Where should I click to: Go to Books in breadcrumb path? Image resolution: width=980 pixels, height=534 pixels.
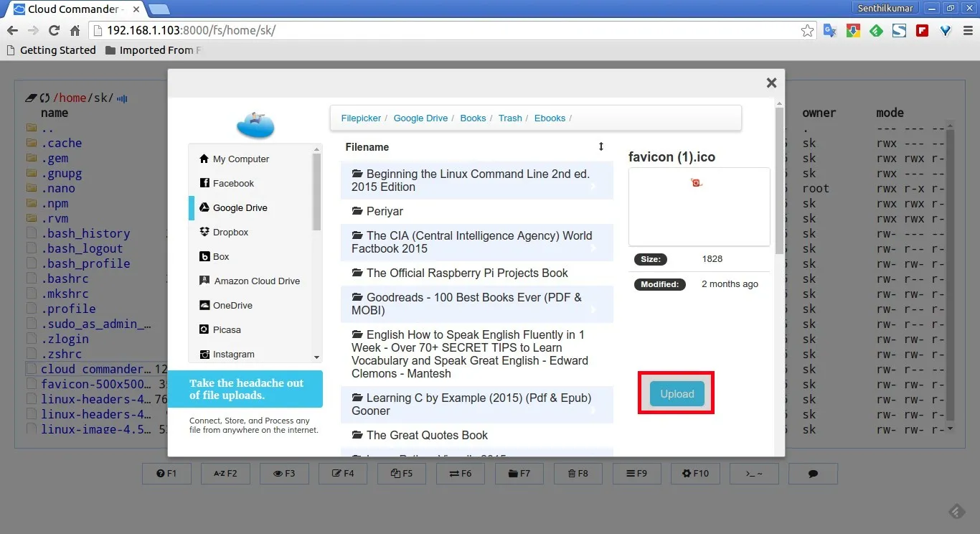(473, 118)
